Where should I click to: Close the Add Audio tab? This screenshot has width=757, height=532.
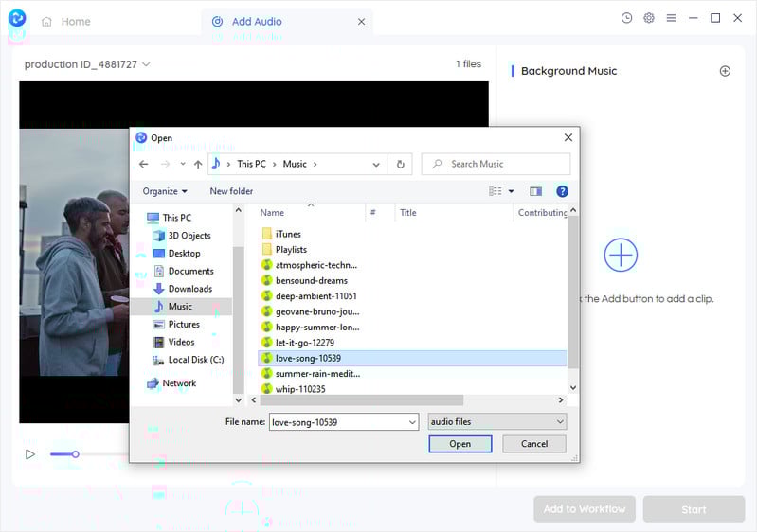[x=361, y=21]
